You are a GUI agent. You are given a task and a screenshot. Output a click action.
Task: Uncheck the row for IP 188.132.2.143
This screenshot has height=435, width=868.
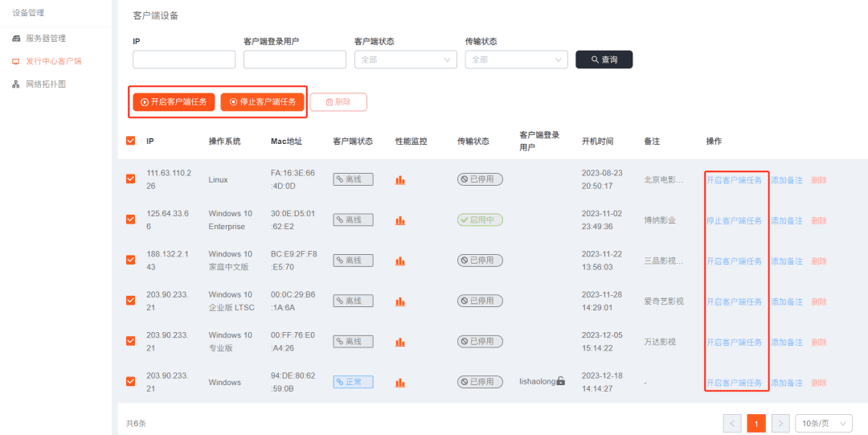[x=131, y=260]
